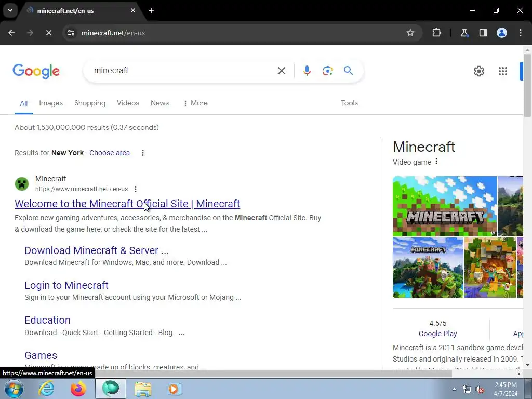This screenshot has height=399, width=532.
Task: Switch to the Videos tab
Action: (x=128, y=103)
